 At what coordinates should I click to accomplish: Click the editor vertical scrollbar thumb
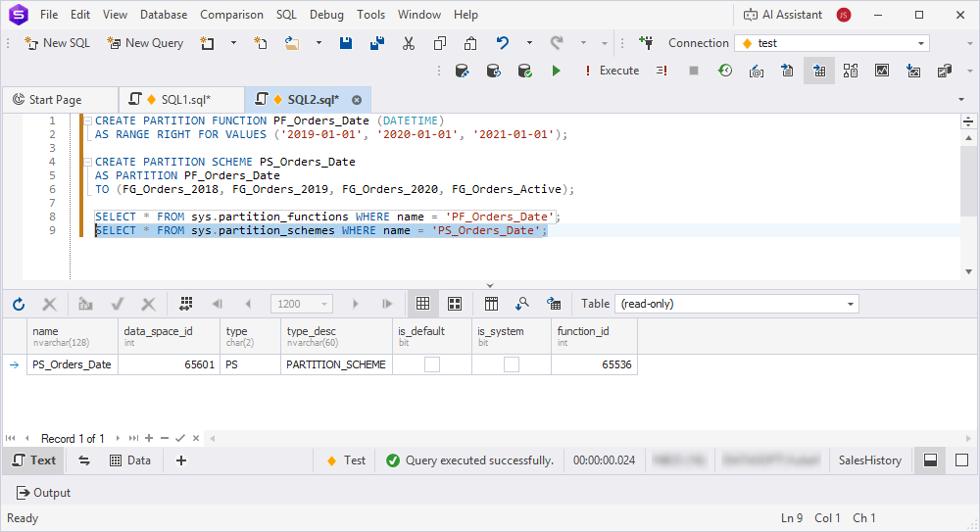(x=968, y=180)
